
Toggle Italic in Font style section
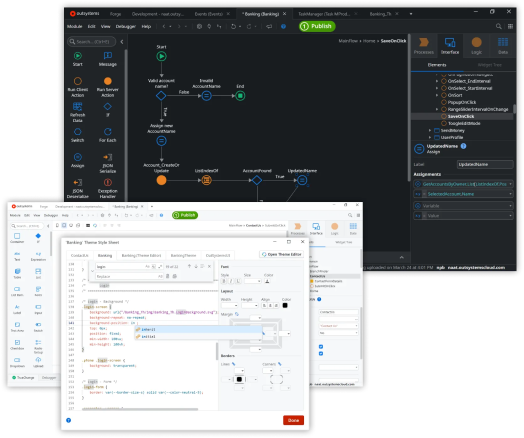[231, 281]
